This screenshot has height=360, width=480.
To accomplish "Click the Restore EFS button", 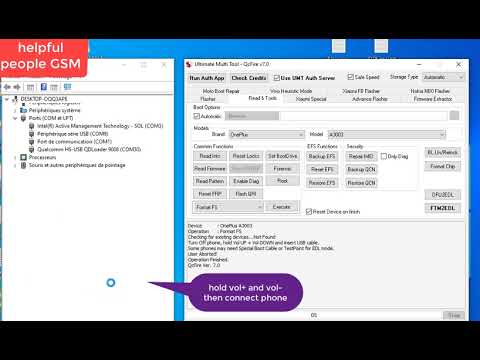I will click(322, 183).
